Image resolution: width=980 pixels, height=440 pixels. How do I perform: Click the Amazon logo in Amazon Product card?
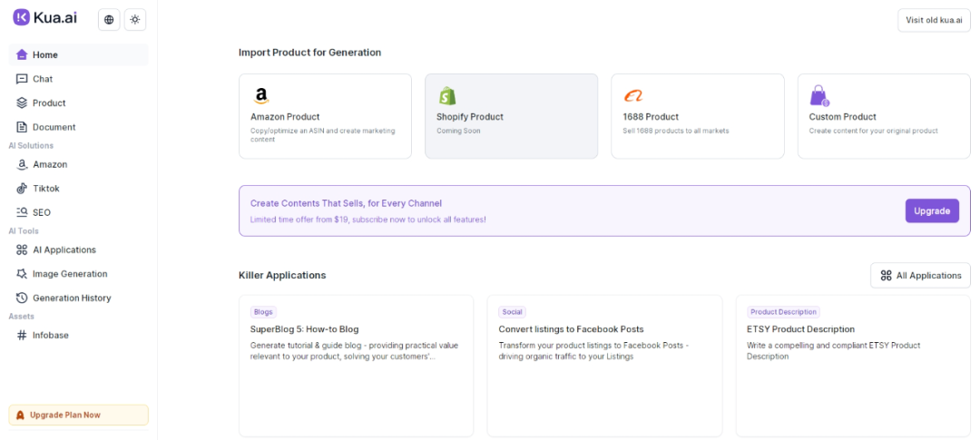coord(261,96)
